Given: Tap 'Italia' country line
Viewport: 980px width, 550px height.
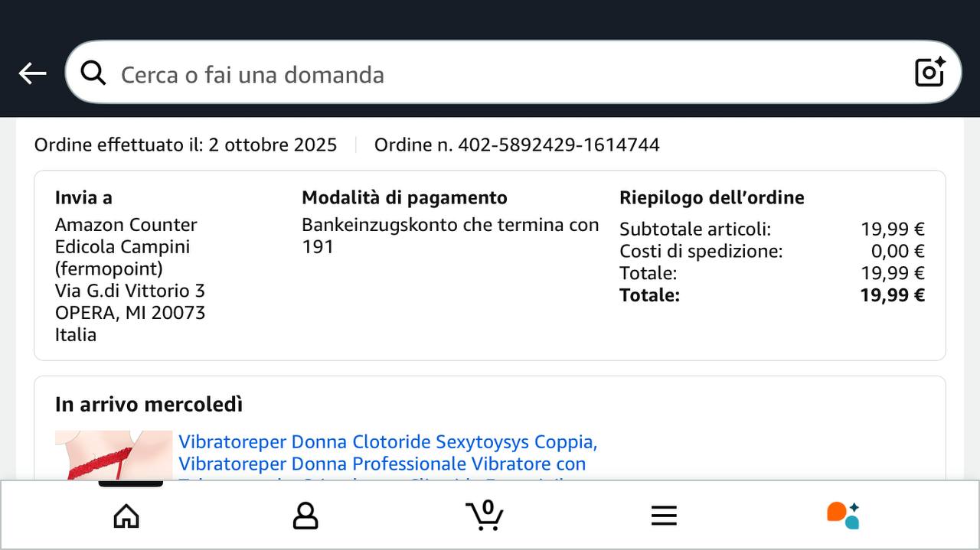Looking at the screenshot, I should click(x=76, y=334).
